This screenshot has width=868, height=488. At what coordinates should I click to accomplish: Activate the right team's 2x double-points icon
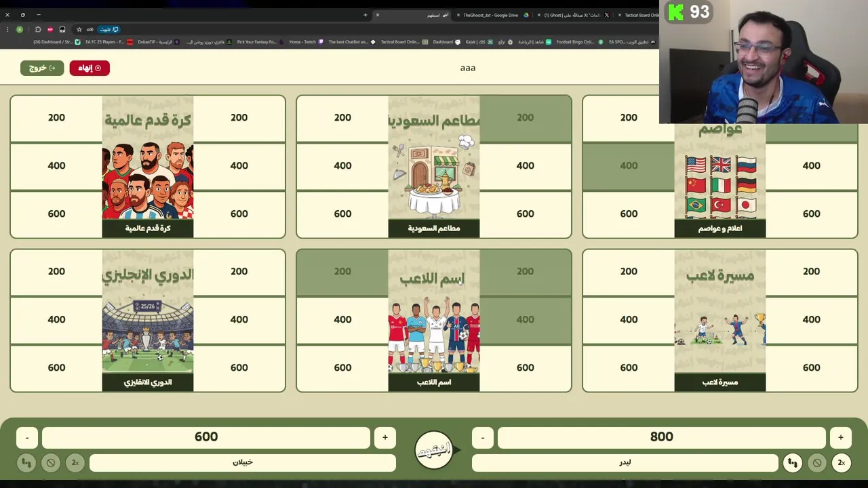click(841, 463)
